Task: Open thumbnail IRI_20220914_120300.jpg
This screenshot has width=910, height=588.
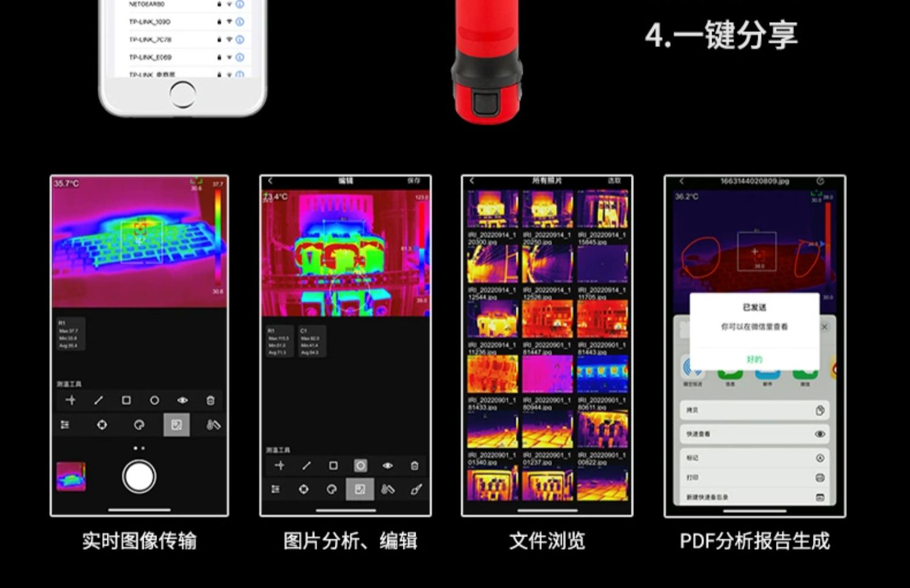Action: pos(493,209)
